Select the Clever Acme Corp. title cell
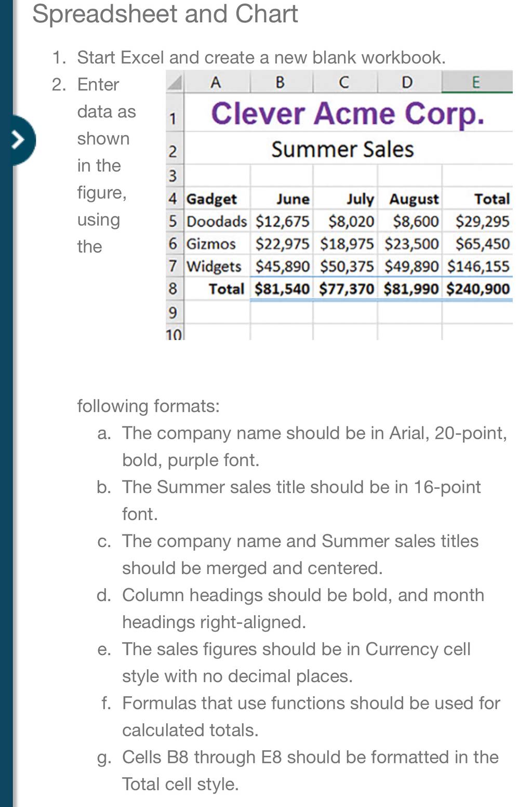 (348, 113)
